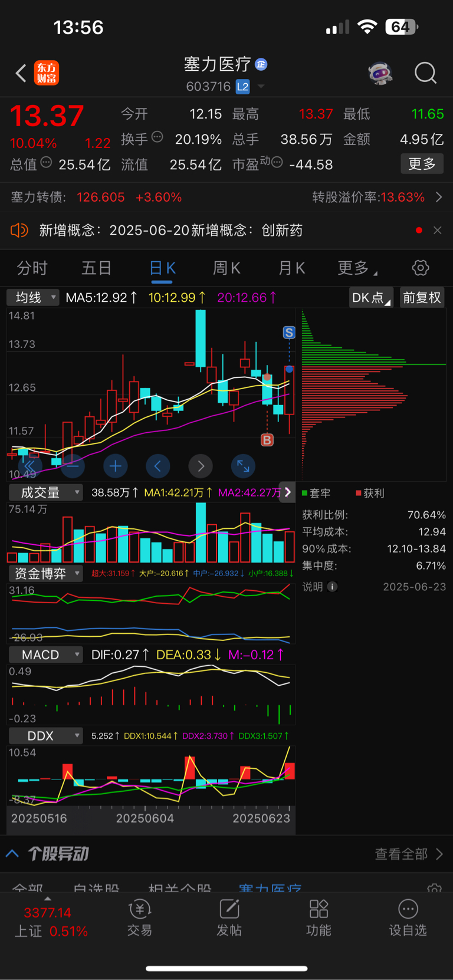Tap the B buy marker on chart
Viewport: 453px width, 980px height.
tap(267, 440)
